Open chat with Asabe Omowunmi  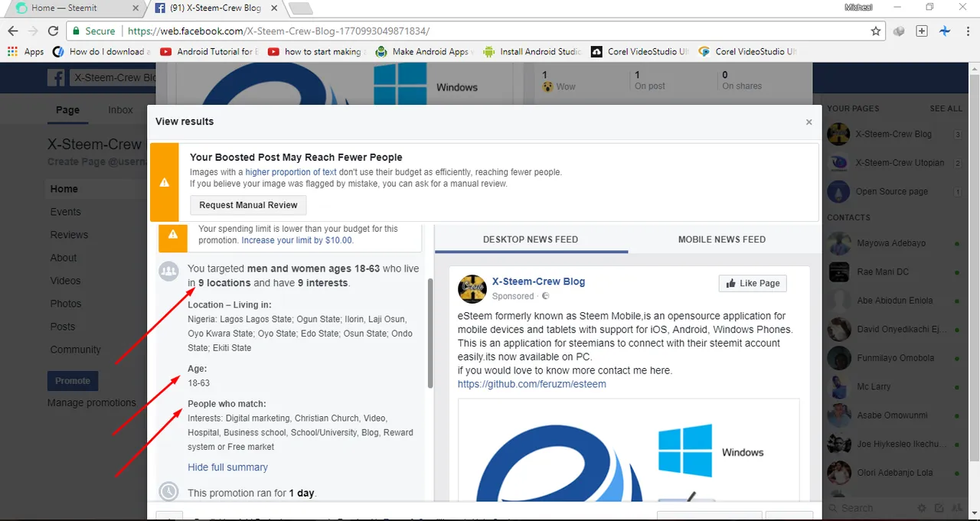pos(893,415)
